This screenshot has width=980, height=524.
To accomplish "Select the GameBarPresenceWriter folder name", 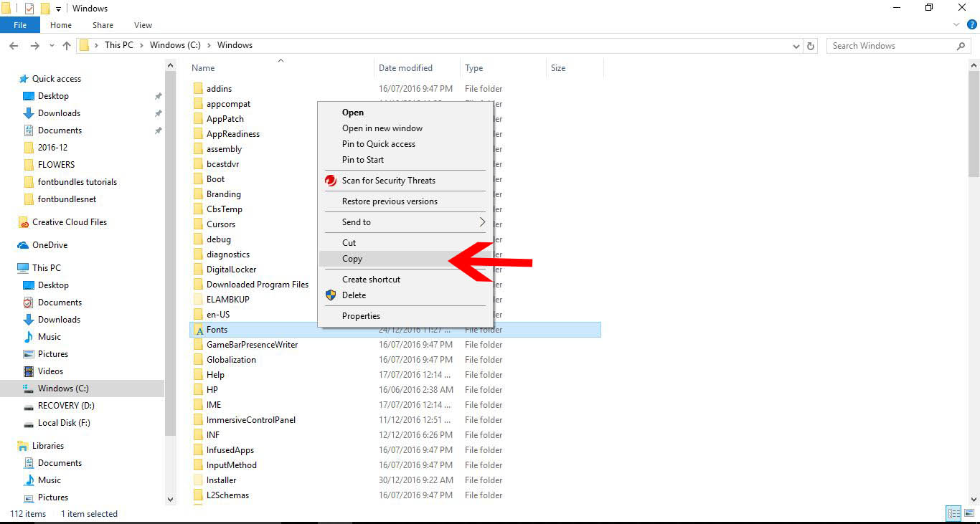I will (253, 345).
